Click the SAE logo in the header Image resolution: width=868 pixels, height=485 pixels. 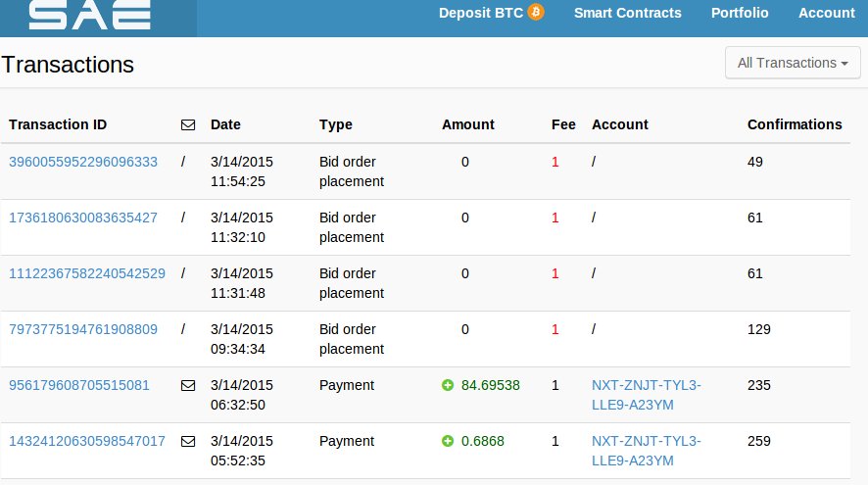[x=90, y=15]
